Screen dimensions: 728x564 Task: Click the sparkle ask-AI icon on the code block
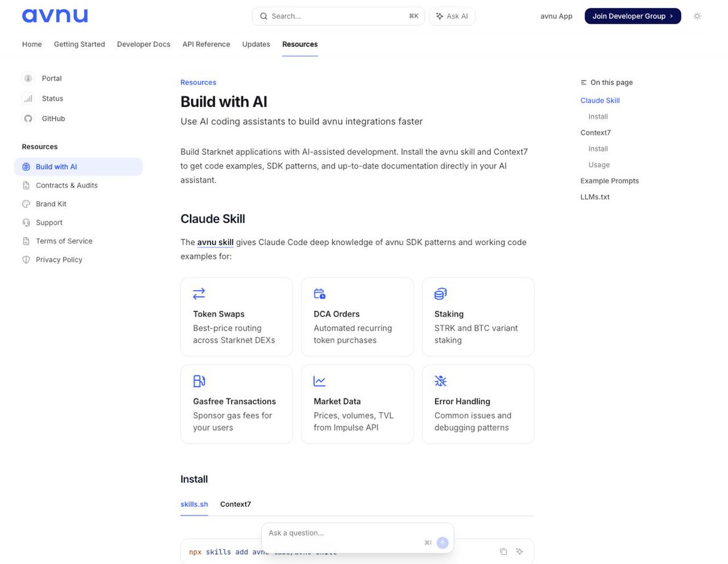(520, 551)
